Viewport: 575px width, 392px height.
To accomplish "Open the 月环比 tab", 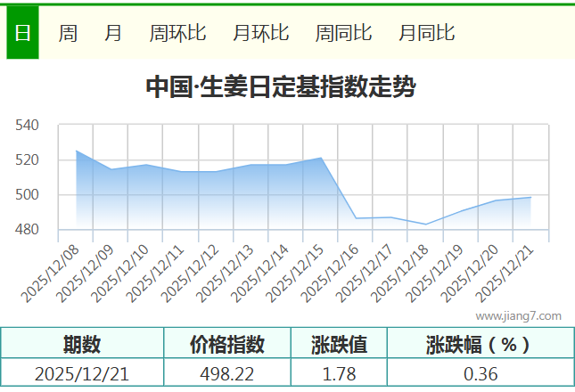I will 260,34.
